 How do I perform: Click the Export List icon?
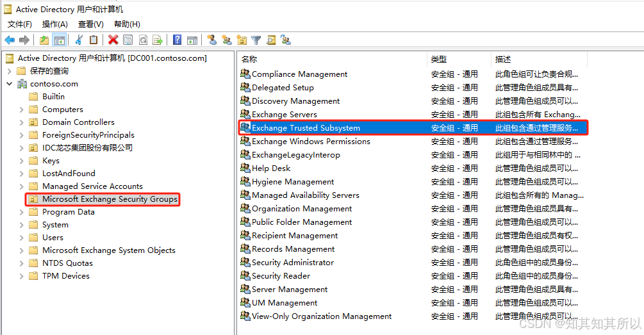[x=158, y=40]
